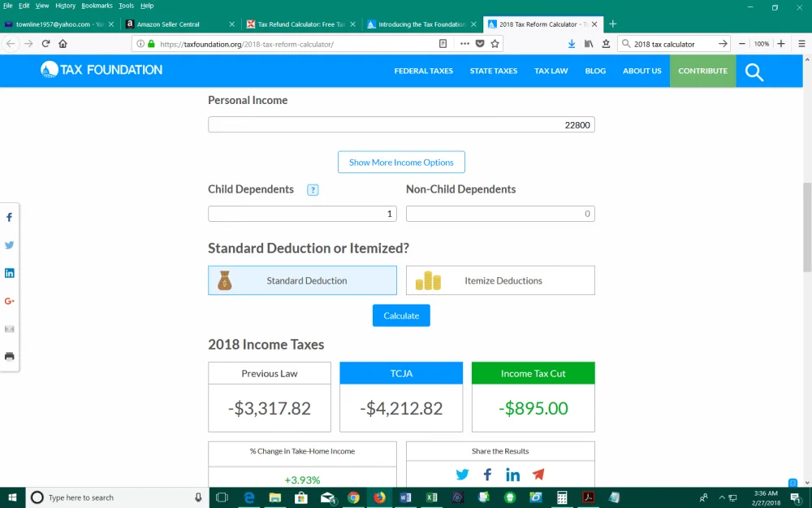Click Type here to search box
The width and height of the screenshot is (812, 508).
coord(116,497)
